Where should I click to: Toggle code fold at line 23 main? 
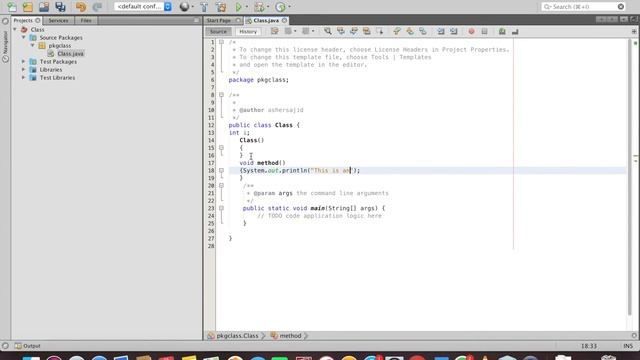pos(221,208)
